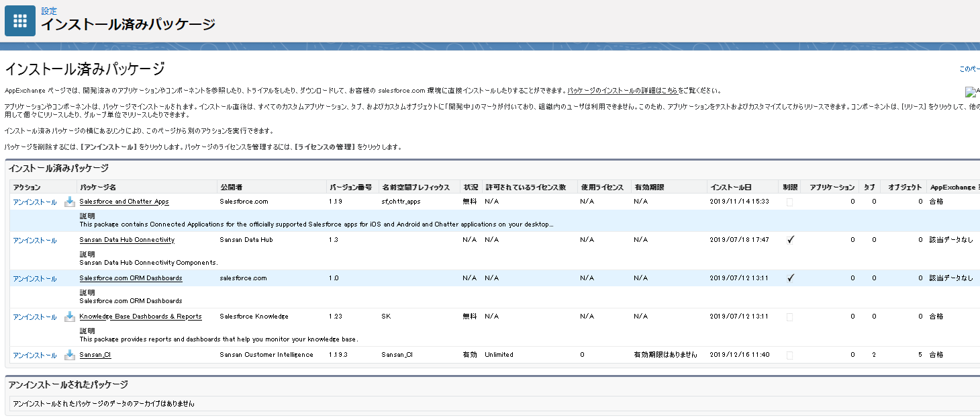This screenshot has height=418, width=980.
Task: Click the 状況 column header
Action: (x=471, y=187)
